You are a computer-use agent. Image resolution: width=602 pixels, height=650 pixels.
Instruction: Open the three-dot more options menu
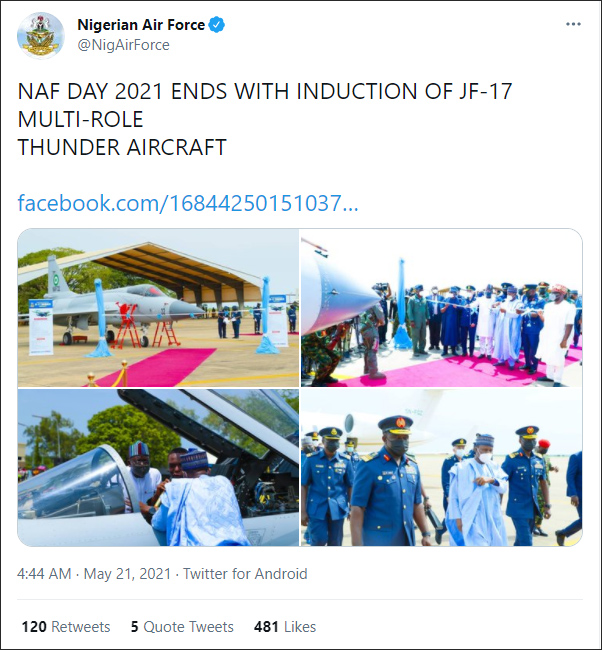[573, 24]
